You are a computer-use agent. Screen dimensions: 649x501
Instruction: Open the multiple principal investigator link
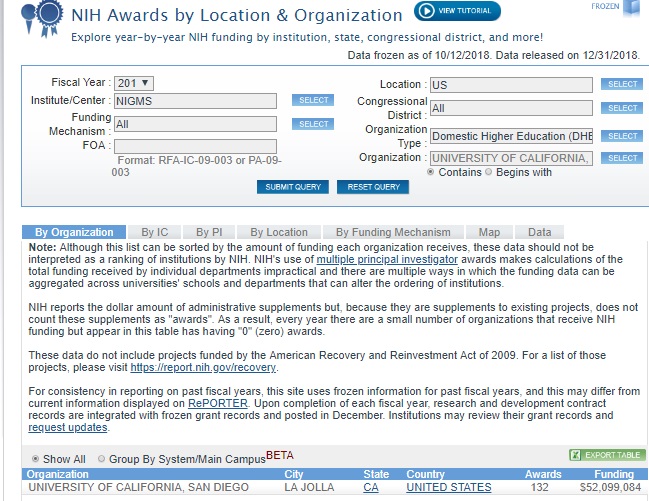click(387, 260)
